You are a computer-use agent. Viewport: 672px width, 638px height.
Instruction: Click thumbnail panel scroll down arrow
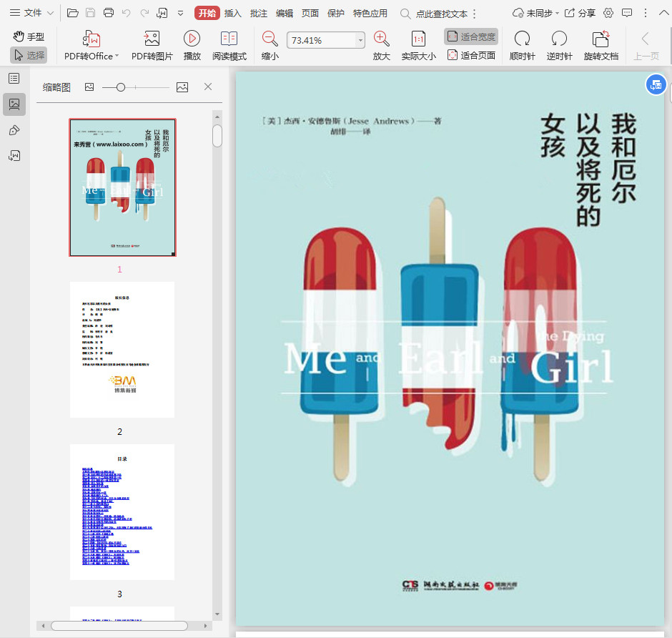(217, 614)
